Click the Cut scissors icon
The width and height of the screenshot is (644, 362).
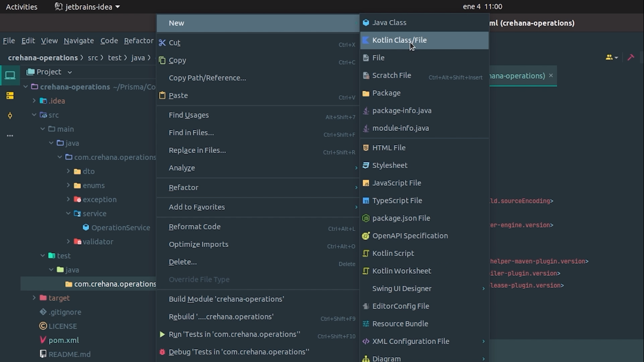point(162,43)
